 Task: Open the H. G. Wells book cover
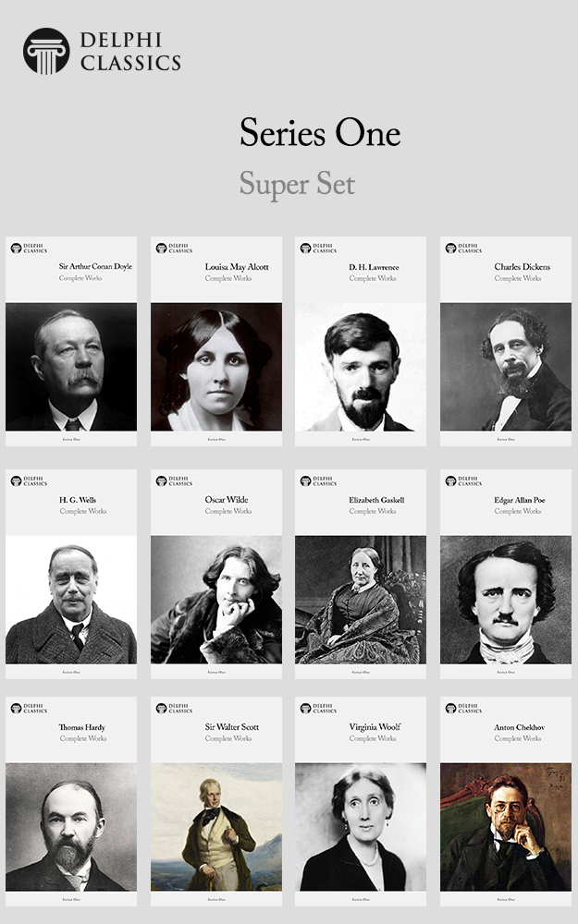(71, 574)
